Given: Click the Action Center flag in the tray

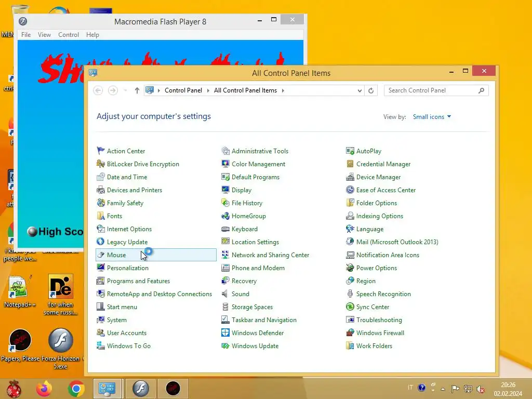Looking at the screenshot, I should (455, 389).
